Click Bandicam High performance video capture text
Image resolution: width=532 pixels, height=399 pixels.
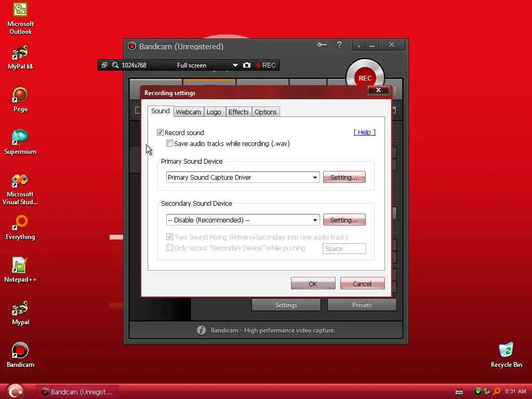click(x=273, y=330)
